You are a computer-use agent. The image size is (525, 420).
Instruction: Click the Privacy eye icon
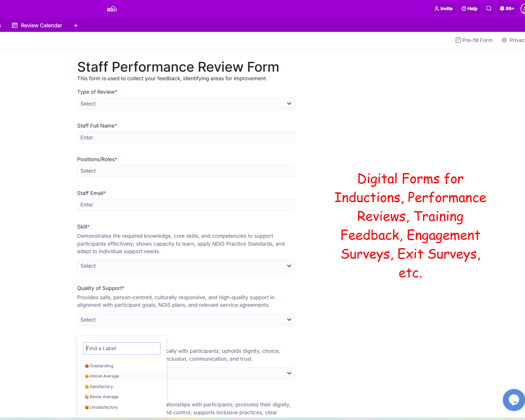504,40
